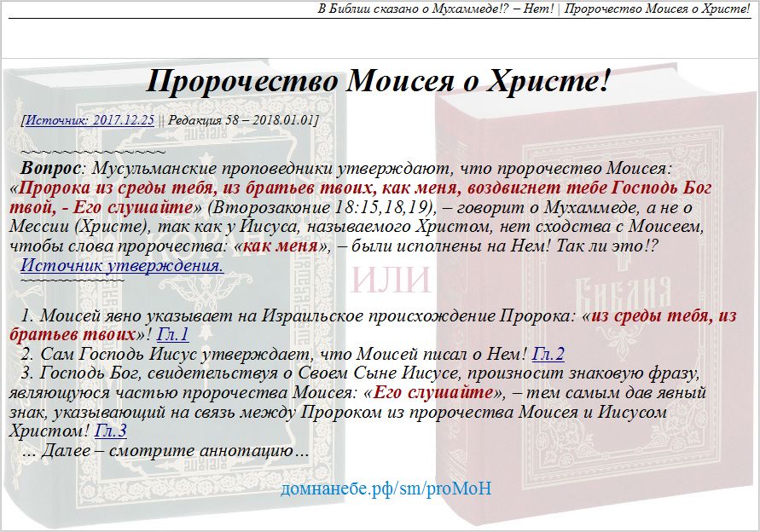This screenshot has height=532, width=760.
Task: Open chapter link 'Гл.1'
Action: (172, 335)
